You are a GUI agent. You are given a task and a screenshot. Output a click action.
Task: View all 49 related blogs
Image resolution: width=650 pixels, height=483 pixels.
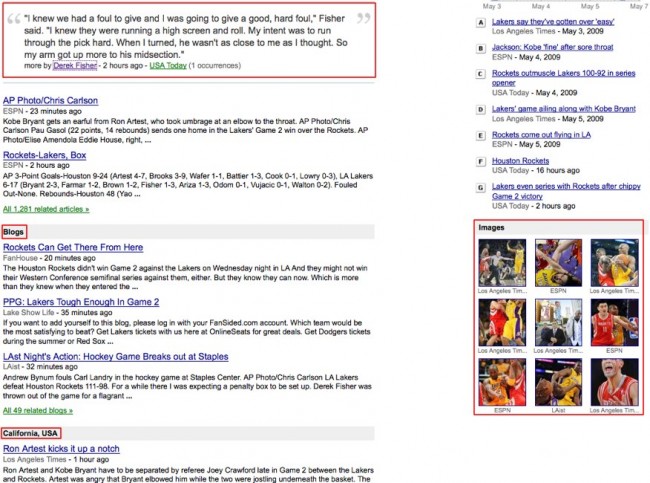coord(38,410)
